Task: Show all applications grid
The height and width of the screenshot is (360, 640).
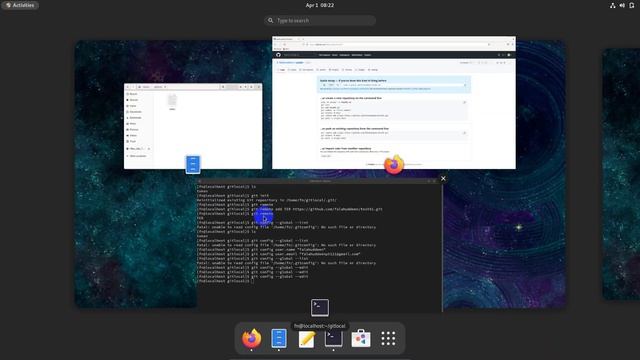Action: click(x=388, y=338)
